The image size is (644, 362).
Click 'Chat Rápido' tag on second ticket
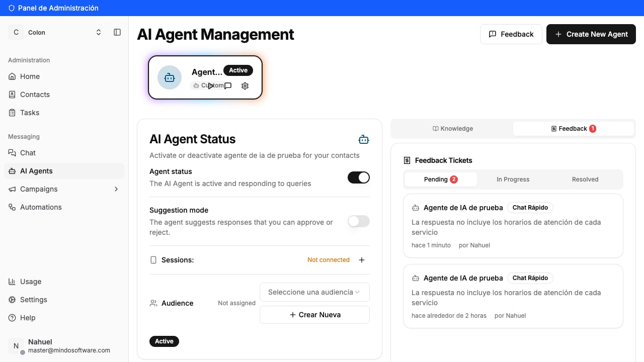[x=530, y=278]
